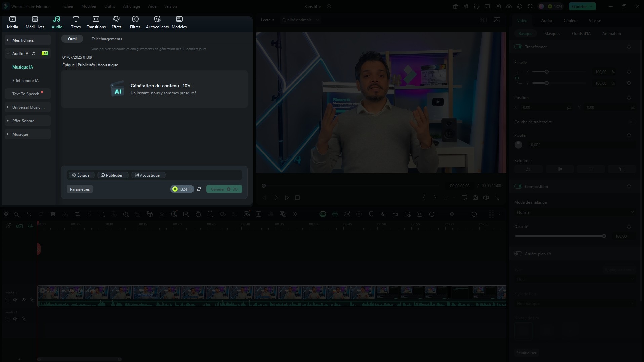The width and height of the screenshot is (644, 362).
Task: Click the Réinitialiser button
Action: click(526, 353)
